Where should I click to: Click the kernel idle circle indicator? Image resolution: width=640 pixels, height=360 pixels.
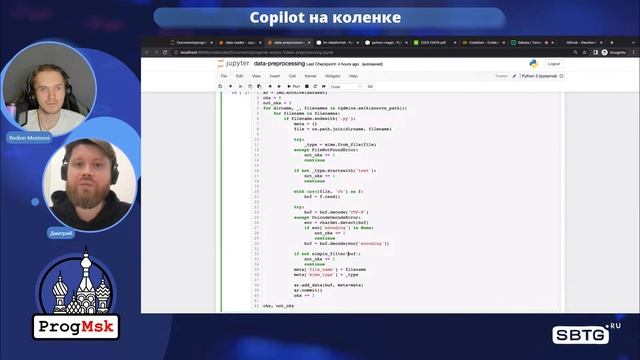[x=561, y=76]
